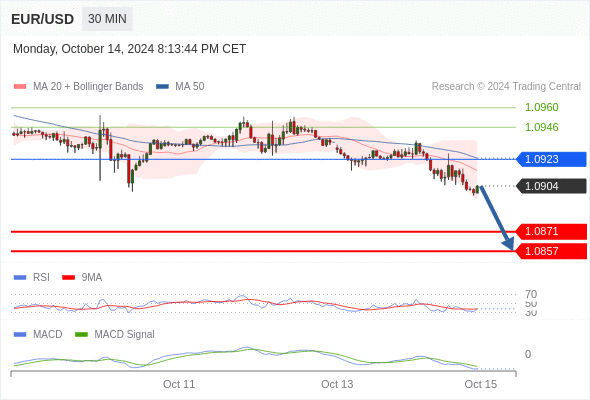The height and width of the screenshot is (400, 590).
Task: Click the MA 50 legend label
Action: click(190, 87)
